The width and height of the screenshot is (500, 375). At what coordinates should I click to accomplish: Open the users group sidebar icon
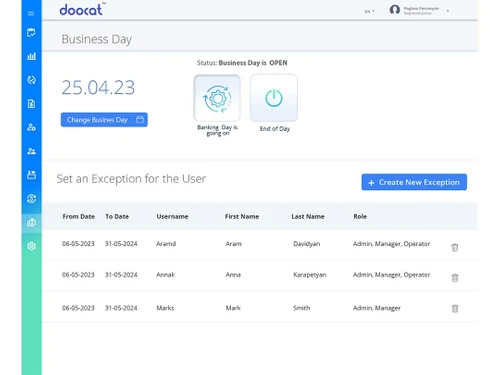tap(31, 151)
